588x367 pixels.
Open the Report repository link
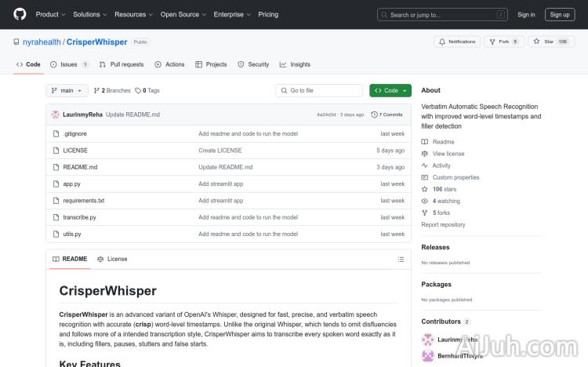[x=443, y=224]
